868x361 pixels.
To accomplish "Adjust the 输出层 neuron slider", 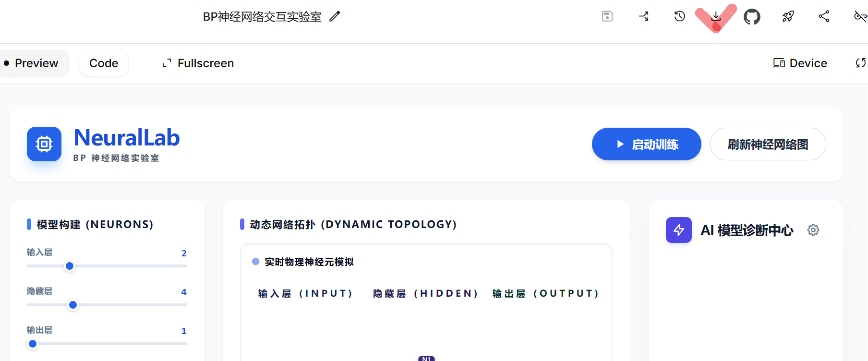I will [107, 344].
